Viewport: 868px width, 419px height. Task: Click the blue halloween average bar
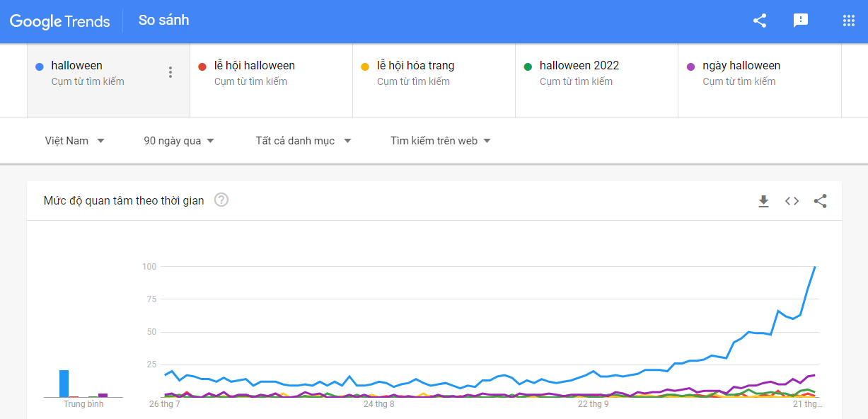tap(64, 384)
